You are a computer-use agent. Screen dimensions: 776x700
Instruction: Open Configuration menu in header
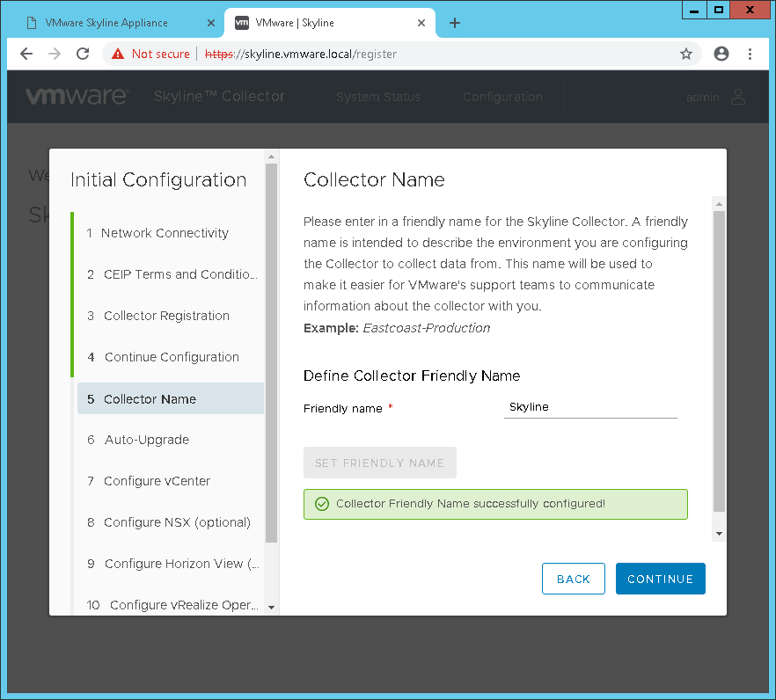[502, 97]
